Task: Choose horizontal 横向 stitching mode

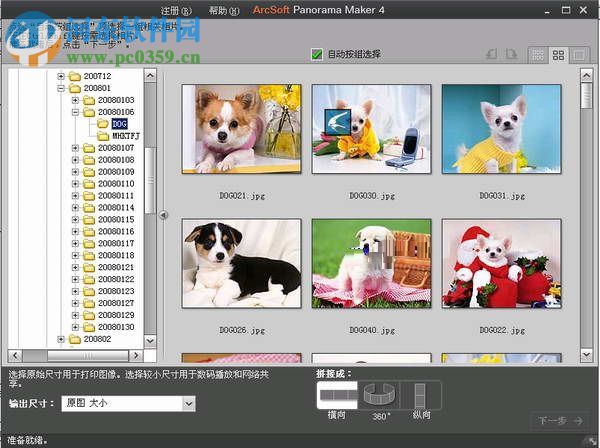Action: [338, 395]
